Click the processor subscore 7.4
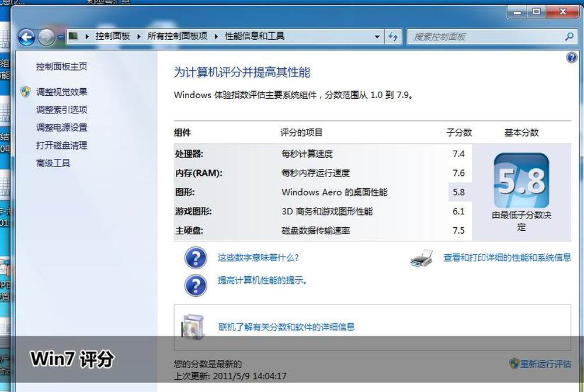 coord(458,154)
